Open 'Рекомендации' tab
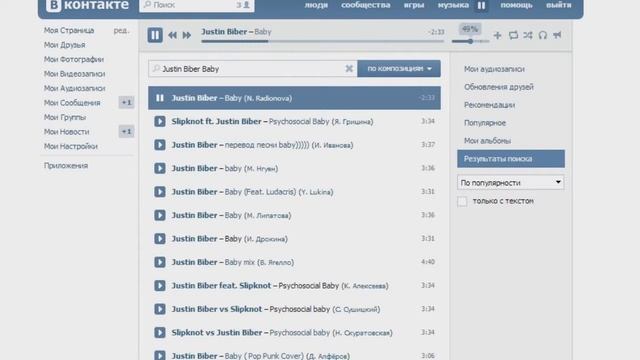This screenshot has width=640, height=360. (x=489, y=105)
